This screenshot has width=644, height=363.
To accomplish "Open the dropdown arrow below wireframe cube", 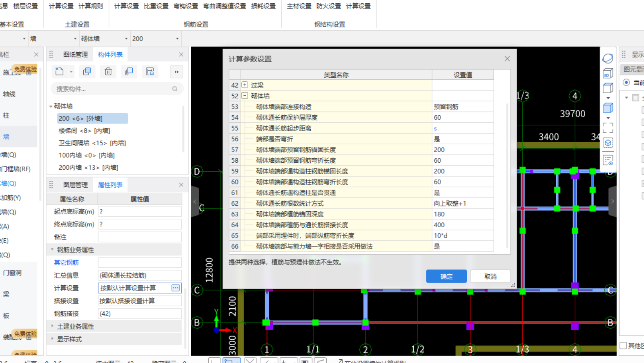I will 608,98.
